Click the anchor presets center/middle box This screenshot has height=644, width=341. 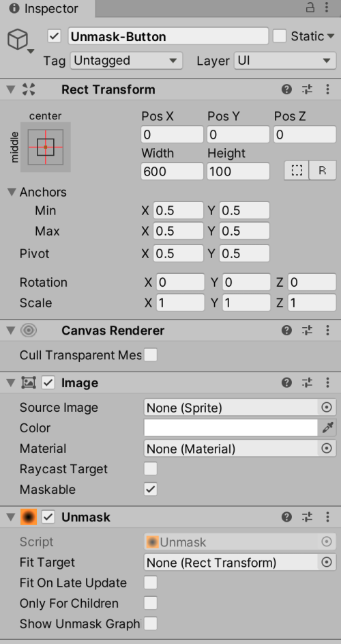tap(46, 147)
